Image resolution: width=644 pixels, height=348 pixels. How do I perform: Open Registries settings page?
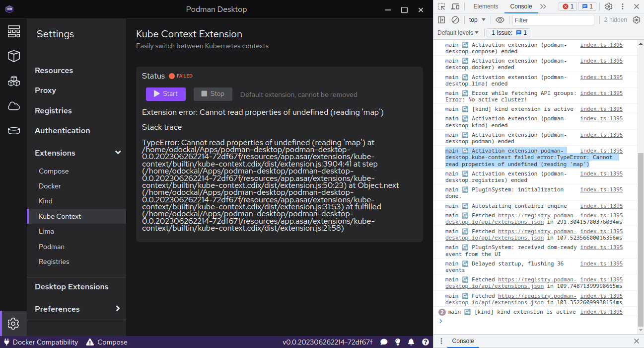tap(53, 111)
